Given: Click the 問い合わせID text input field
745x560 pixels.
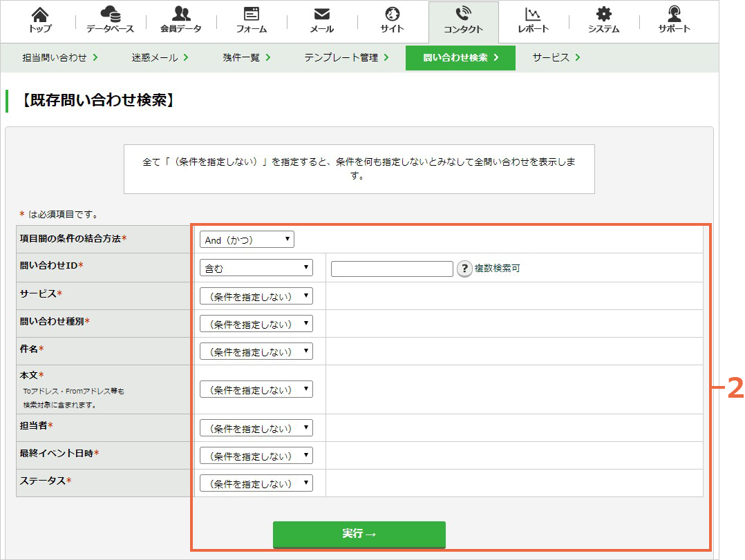Looking at the screenshot, I should [392, 269].
